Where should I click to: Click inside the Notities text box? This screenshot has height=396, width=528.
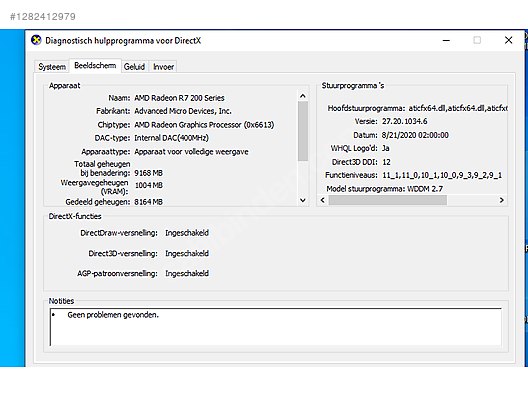coord(275,327)
